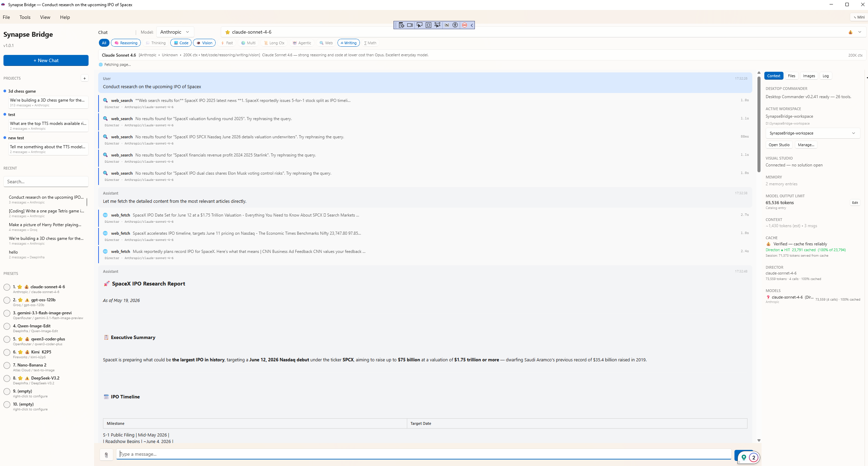Click the camera icon in debug toolbar

pyautogui.click(x=410, y=25)
